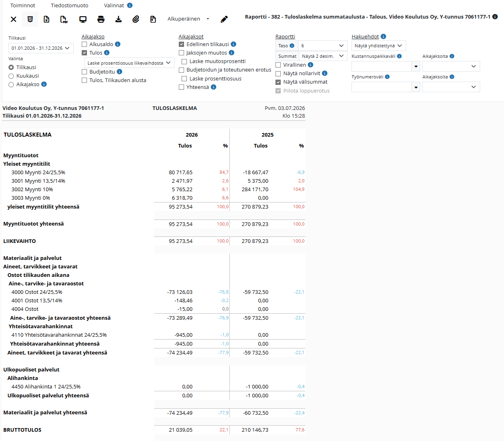Click the Raportti heading link
Screen dimensions: 504x441
pyautogui.click(x=285, y=36)
